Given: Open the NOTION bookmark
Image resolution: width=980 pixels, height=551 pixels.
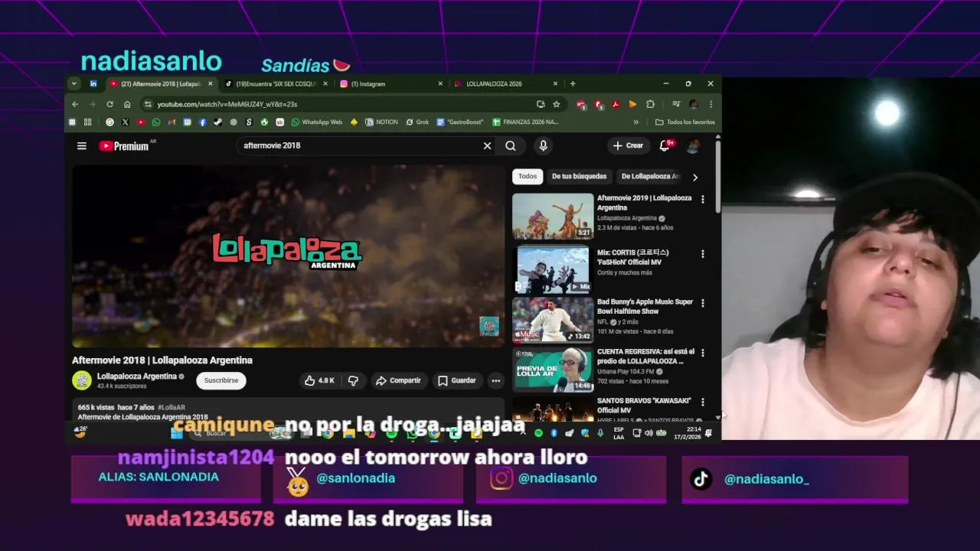Looking at the screenshot, I should point(381,122).
